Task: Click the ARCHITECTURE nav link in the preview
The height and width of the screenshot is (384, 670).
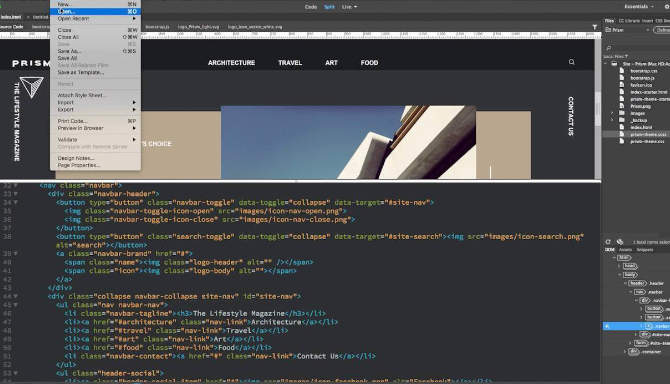Action: point(231,63)
